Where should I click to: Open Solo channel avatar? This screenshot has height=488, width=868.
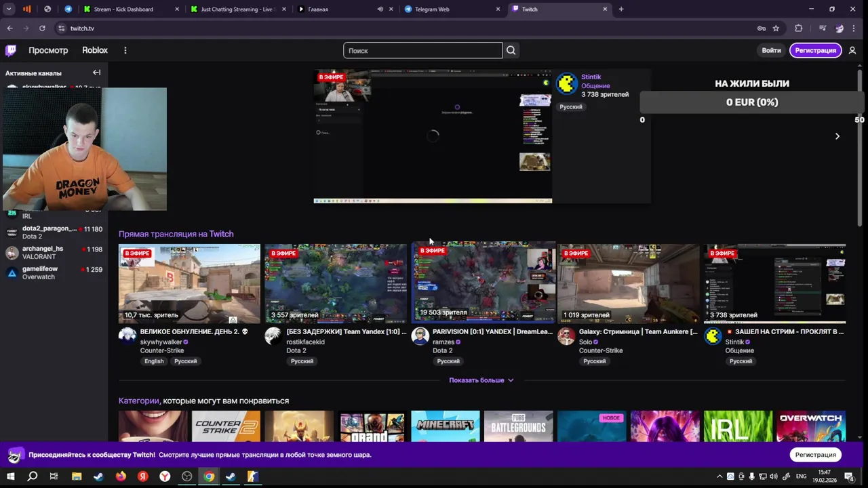click(x=566, y=336)
